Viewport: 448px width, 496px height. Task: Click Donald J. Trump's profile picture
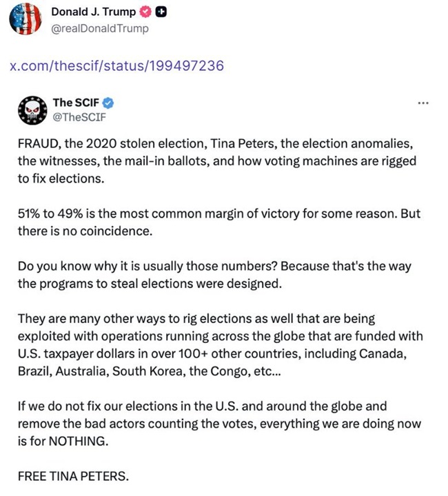coord(26,19)
